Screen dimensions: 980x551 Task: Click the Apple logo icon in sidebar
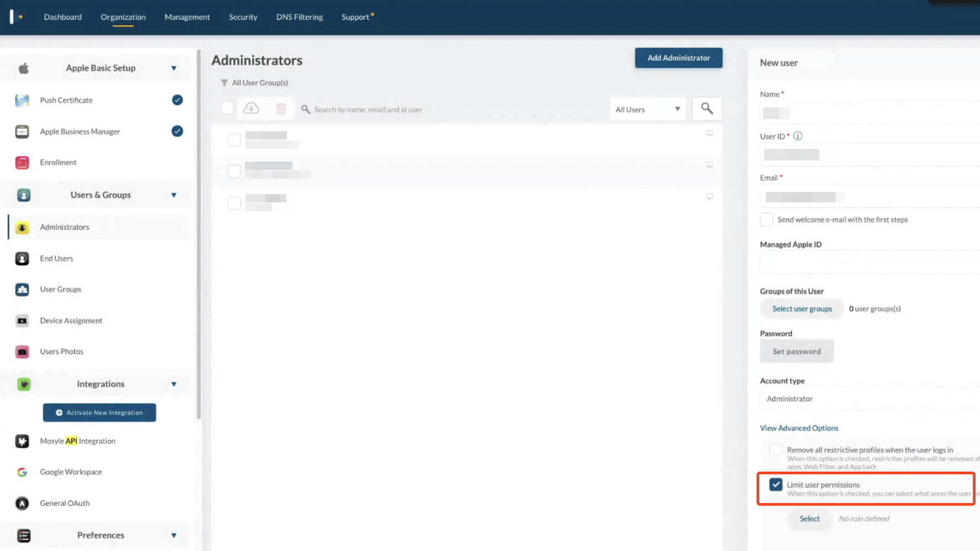tap(23, 68)
